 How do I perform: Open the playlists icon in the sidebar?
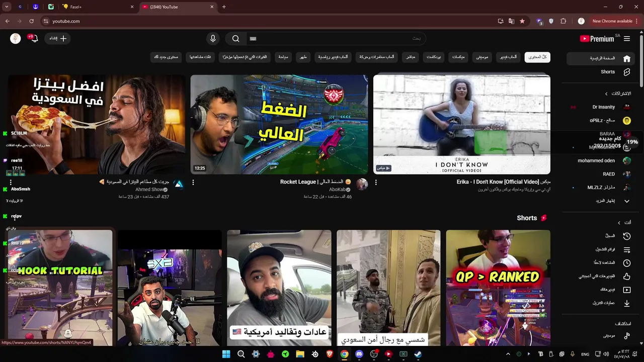point(627,249)
